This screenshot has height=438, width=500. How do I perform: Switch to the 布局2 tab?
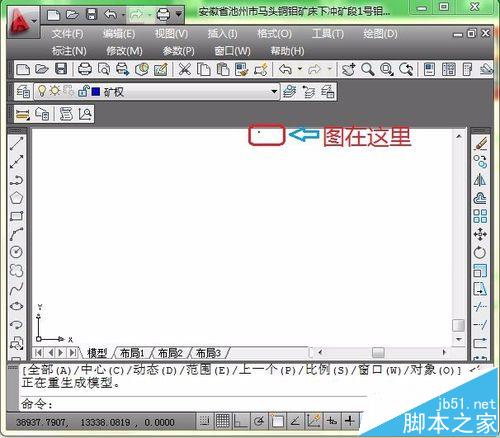(x=170, y=353)
